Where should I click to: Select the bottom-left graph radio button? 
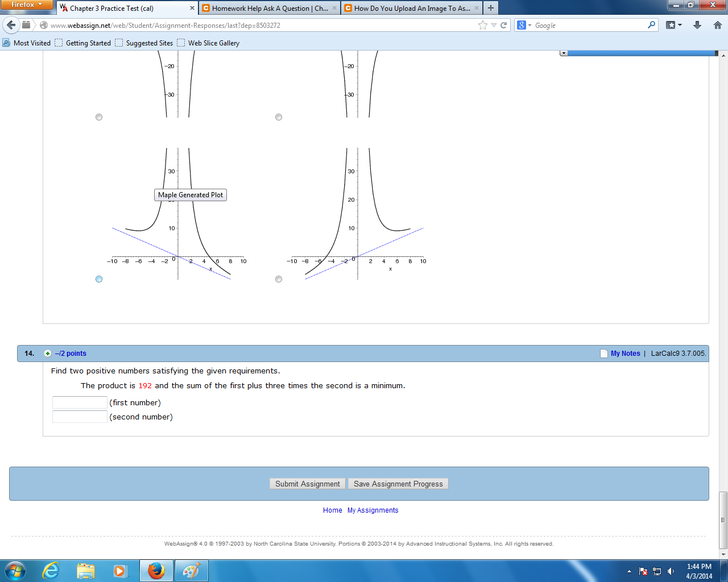click(99, 278)
